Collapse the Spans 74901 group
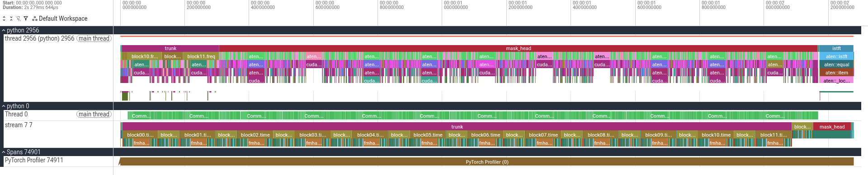 [x=4, y=152]
